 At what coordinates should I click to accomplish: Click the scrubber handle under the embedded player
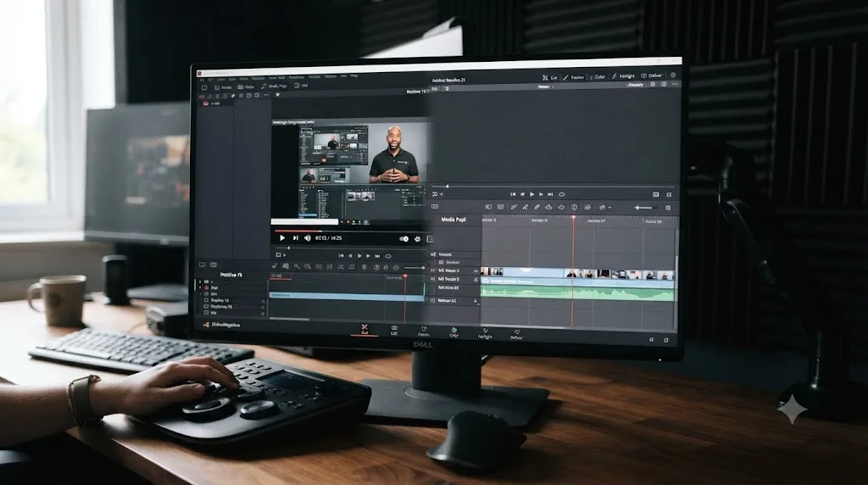[288, 248]
